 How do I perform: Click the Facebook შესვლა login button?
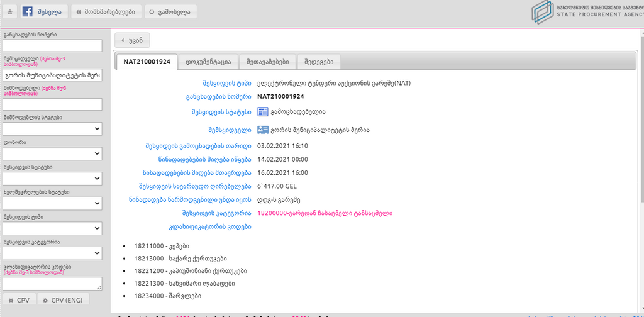point(44,12)
